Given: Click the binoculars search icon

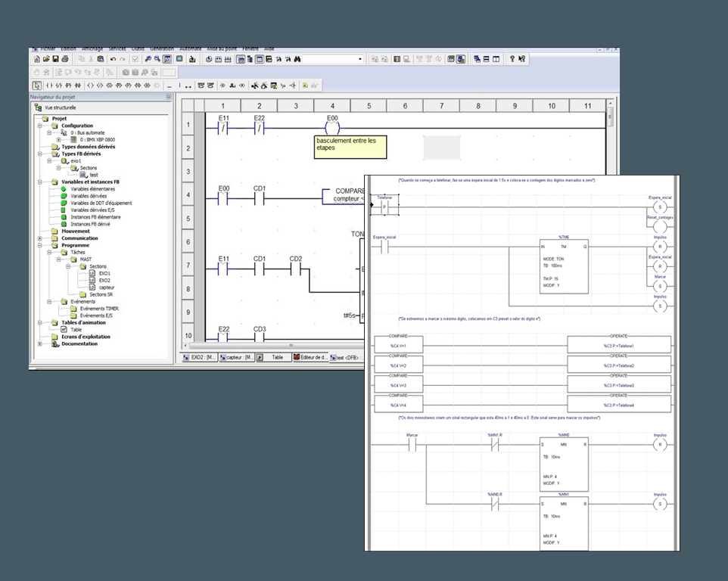Looking at the screenshot, I should (x=297, y=59).
